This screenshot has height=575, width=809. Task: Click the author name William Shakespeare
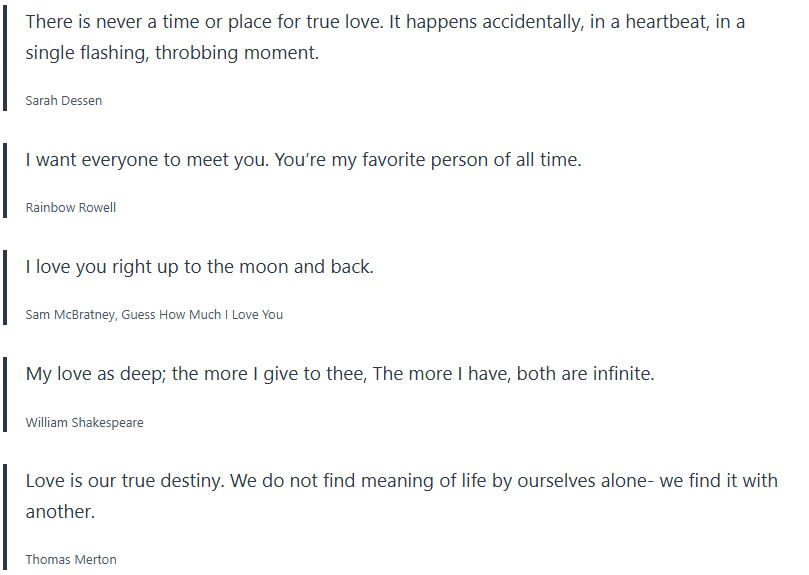tap(85, 422)
